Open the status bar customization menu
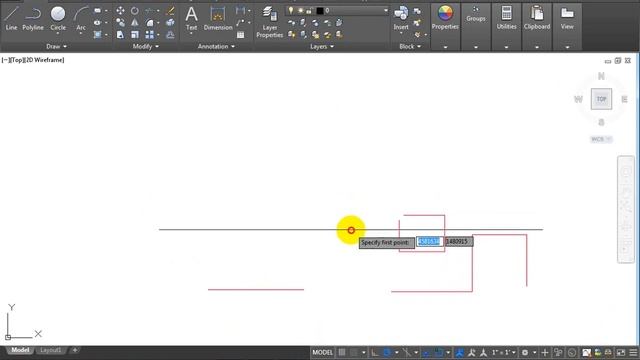This screenshot has width=640, height=360. [x=633, y=352]
